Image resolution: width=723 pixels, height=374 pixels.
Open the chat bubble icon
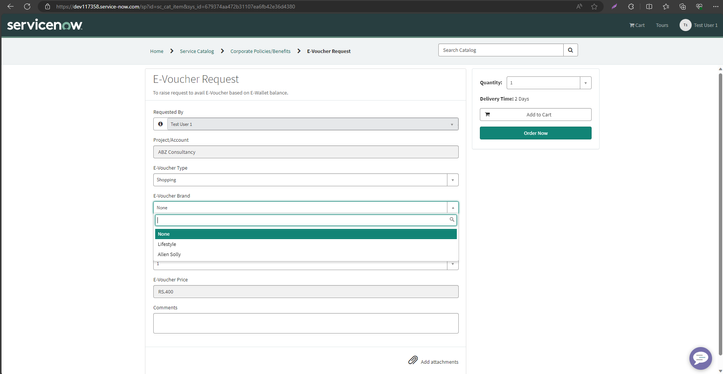click(700, 358)
